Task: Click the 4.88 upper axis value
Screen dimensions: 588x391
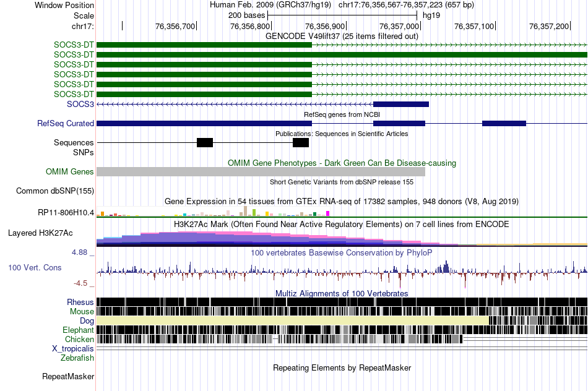Action: [79, 252]
